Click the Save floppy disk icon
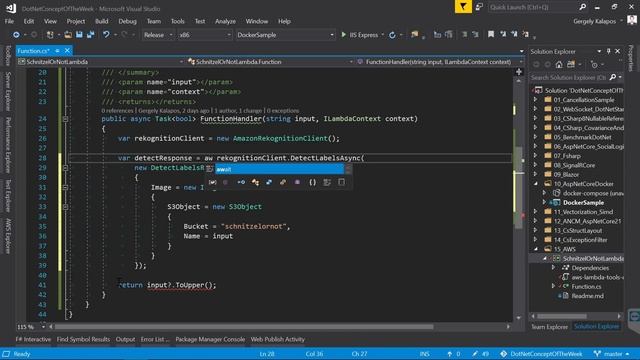The height and width of the screenshot is (360, 640). (x=79, y=35)
